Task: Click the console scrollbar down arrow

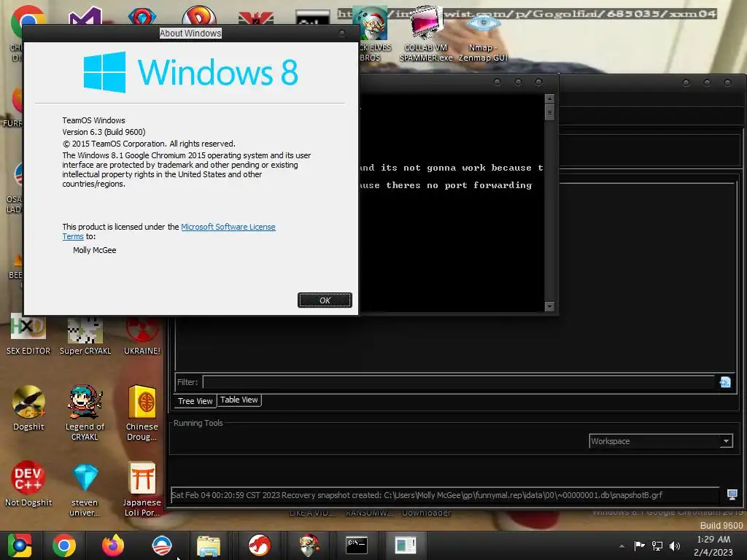Action: (x=549, y=306)
